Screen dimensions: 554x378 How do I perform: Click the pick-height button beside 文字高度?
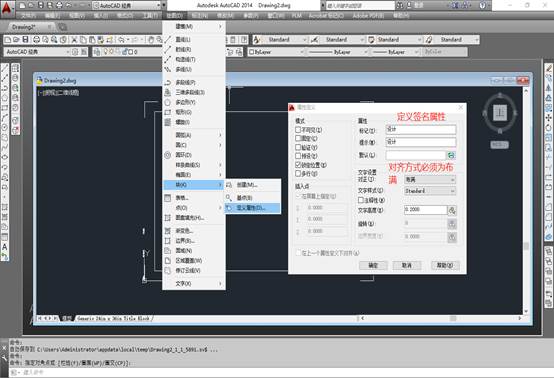(x=452, y=211)
